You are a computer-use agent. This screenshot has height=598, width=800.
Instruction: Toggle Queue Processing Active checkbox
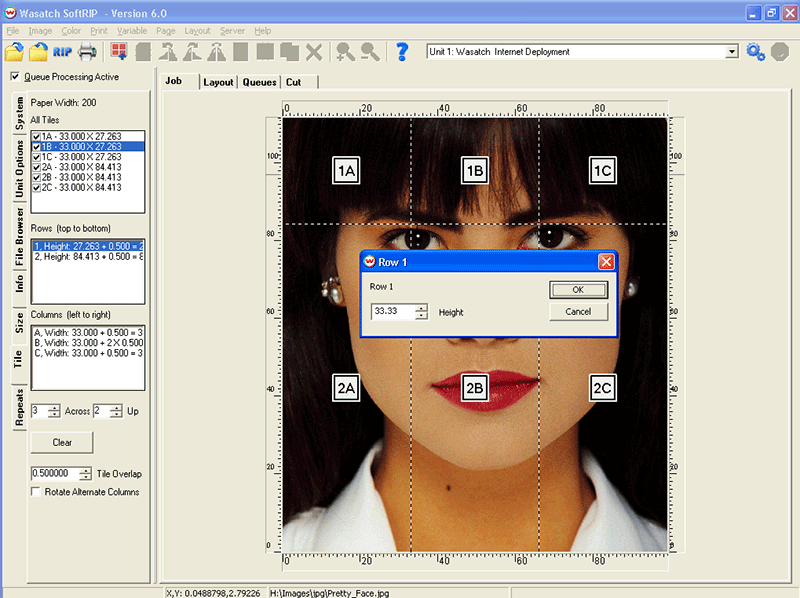point(15,77)
